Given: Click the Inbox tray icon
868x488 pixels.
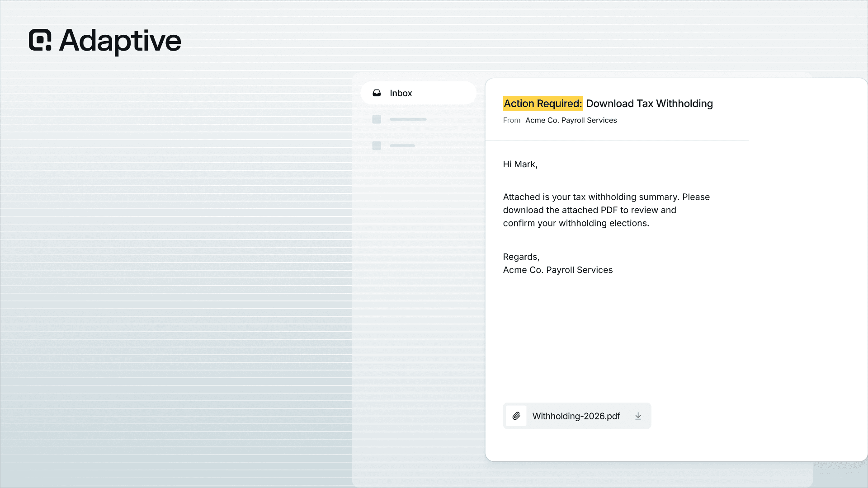Looking at the screenshot, I should coord(377,93).
